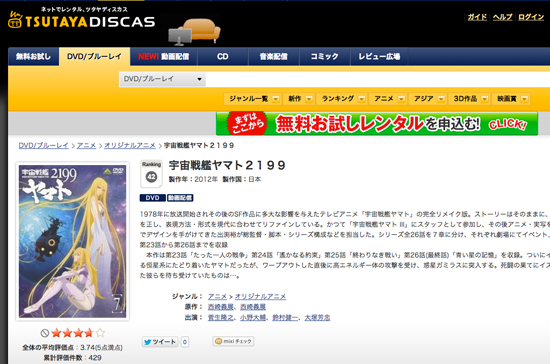The image size is (550, 364).
Task: Switch to the 無料お試し tab
Action: (33, 56)
